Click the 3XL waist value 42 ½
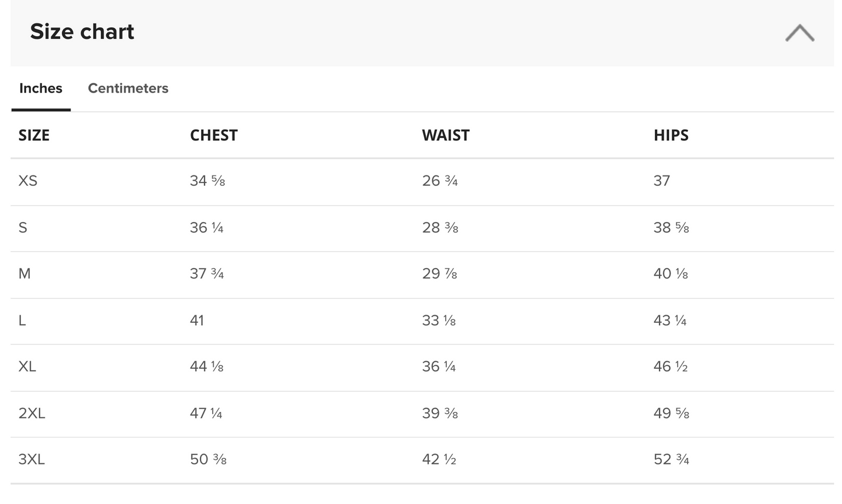Image resolution: width=842 pixels, height=504 pixels. pyautogui.click(x=439, y=459)
